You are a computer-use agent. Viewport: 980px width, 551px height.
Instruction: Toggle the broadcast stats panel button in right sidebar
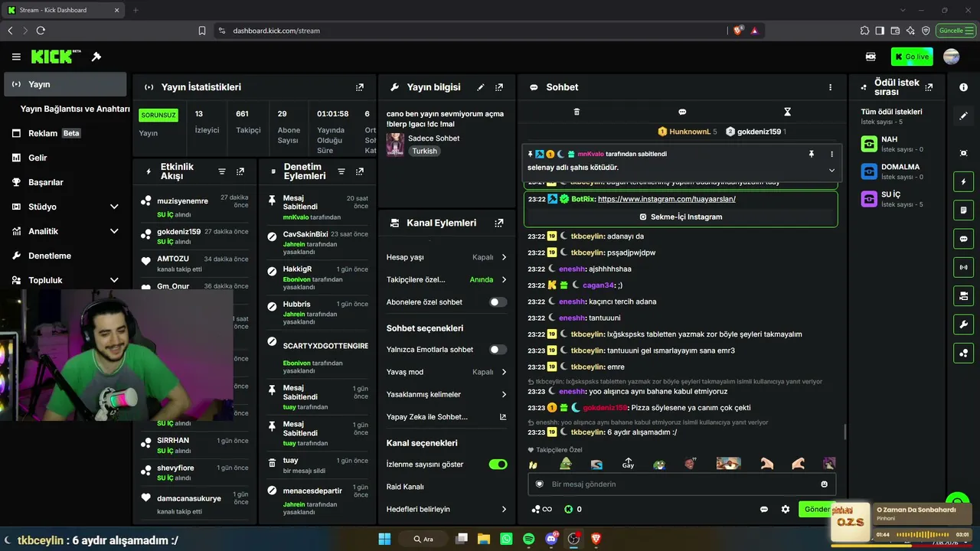tap(963, 267)
